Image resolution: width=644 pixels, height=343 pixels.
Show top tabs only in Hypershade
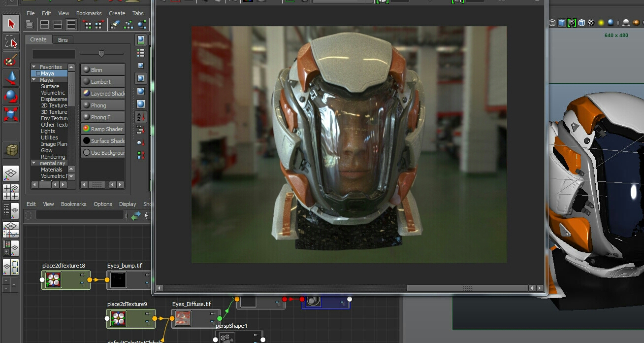[44, 24]
